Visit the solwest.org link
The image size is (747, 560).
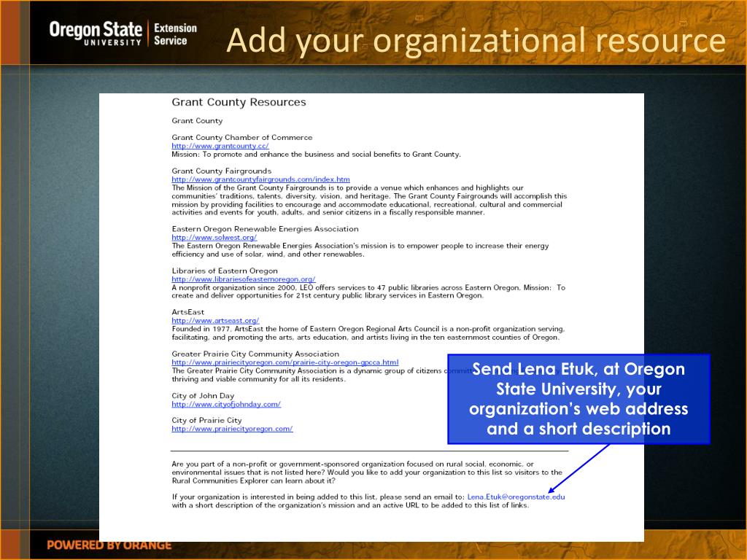(214, 238)
